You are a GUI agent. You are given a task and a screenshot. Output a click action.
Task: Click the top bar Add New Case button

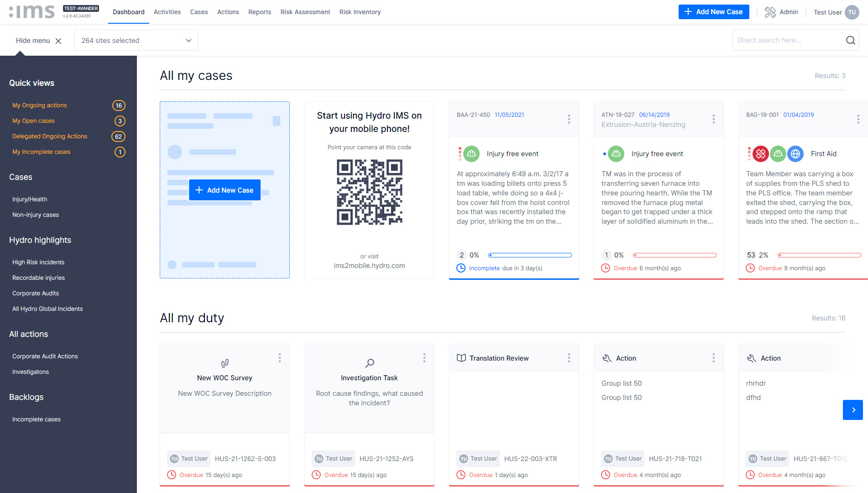pyautogui.click(x=714, y=12)
